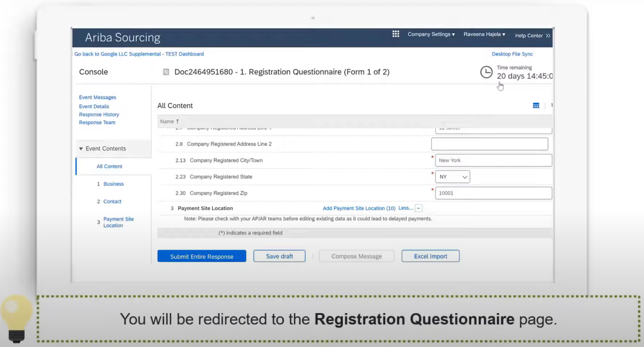The width and height of the screenshot is (644, 347).
Task: Click Submit Entire Response
Action: [x=202, y=256]
